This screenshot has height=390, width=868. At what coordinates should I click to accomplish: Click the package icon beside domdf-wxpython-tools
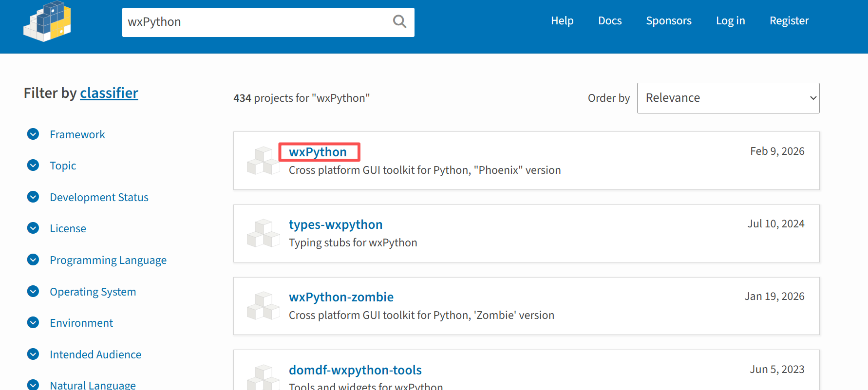(x=263, y=377)
